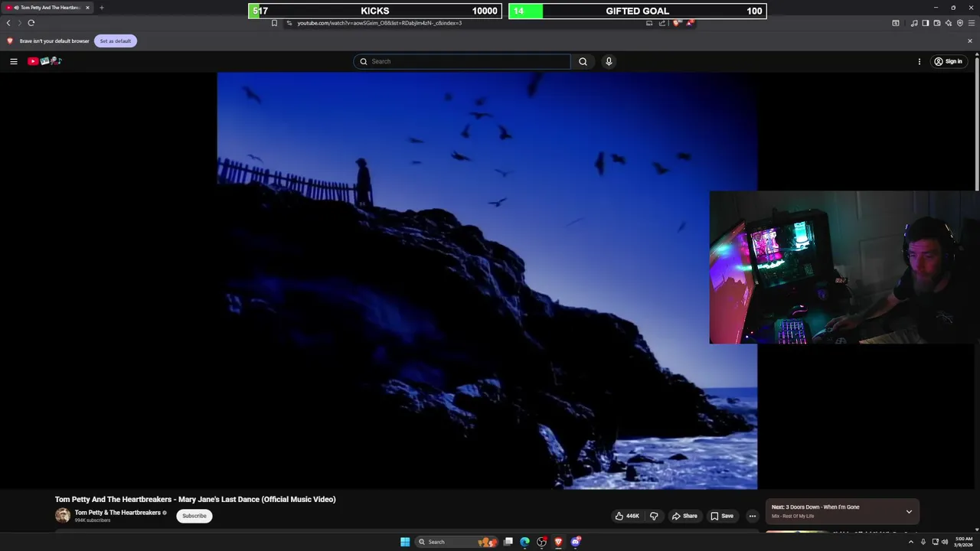Image resolution: width=980 pixels, height=551 pixels.
Task: Open Task View on taskbar
Action: click(508, 542)
